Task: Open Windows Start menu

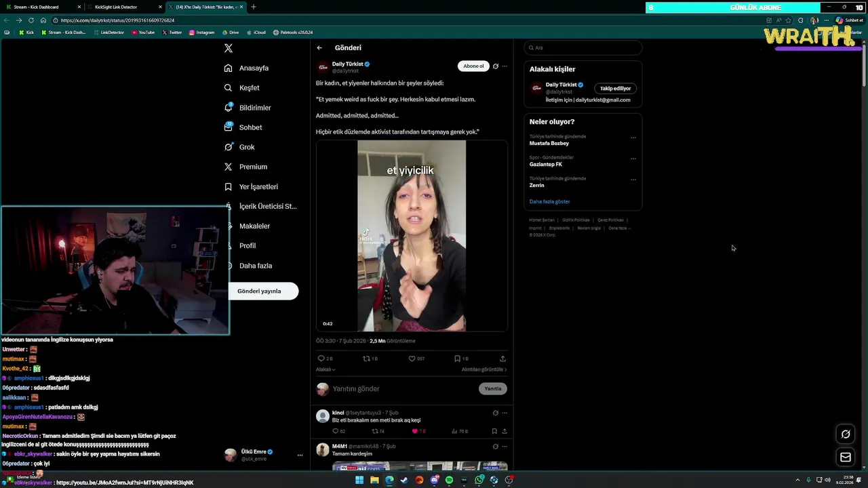Action: point(359,480)
